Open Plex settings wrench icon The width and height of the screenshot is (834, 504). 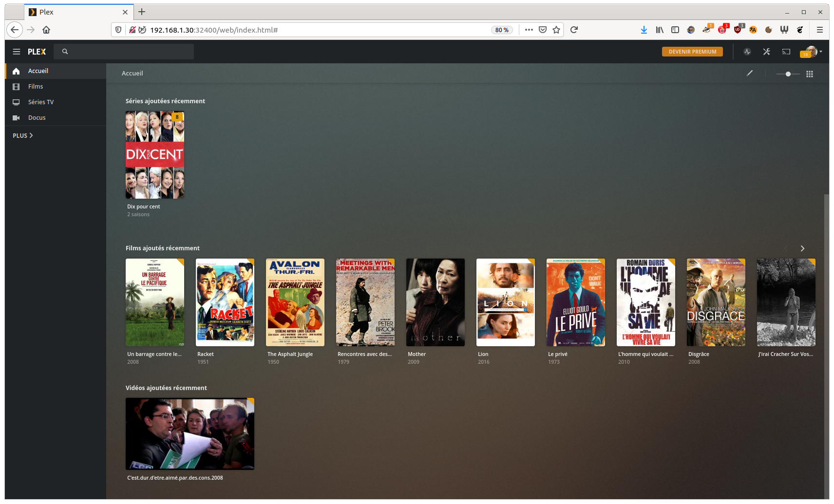[x=767, y=52]
